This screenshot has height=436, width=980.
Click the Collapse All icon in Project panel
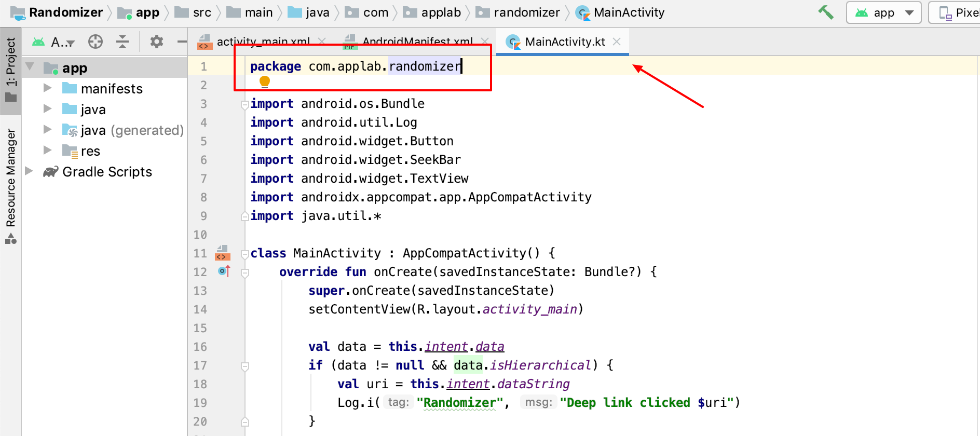coord(122,42)
